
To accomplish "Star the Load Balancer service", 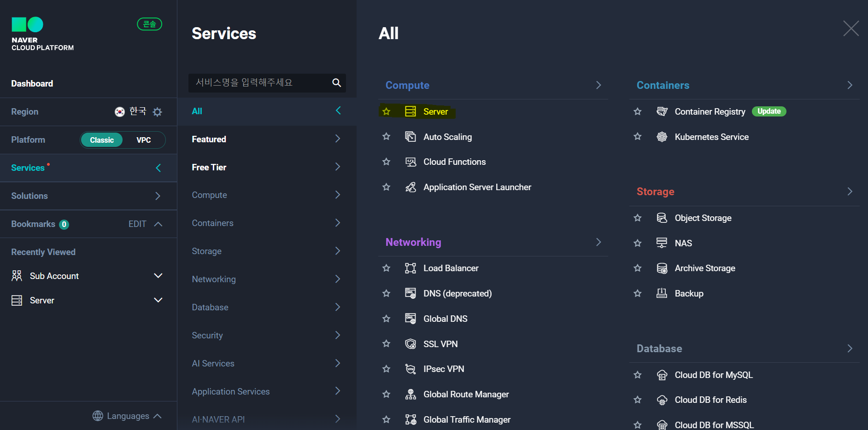I will pos(386,268).
